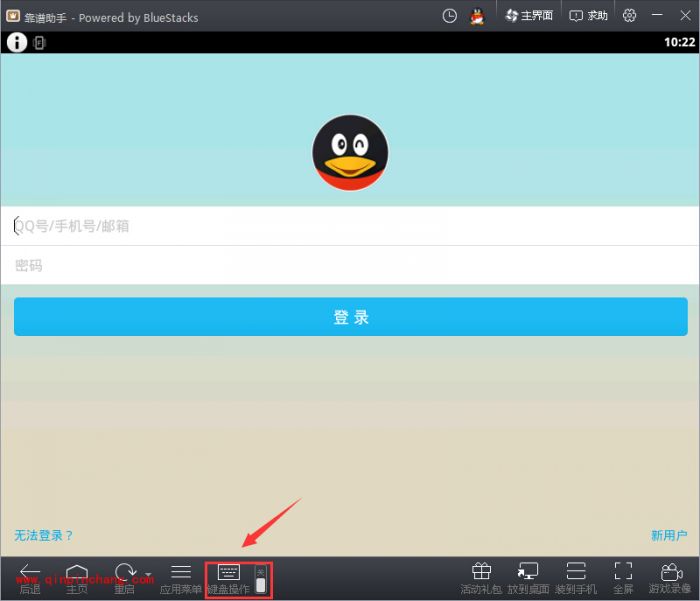700x601 pixels.
Task: Click the help (求助) button
Action: coord(589,16)
